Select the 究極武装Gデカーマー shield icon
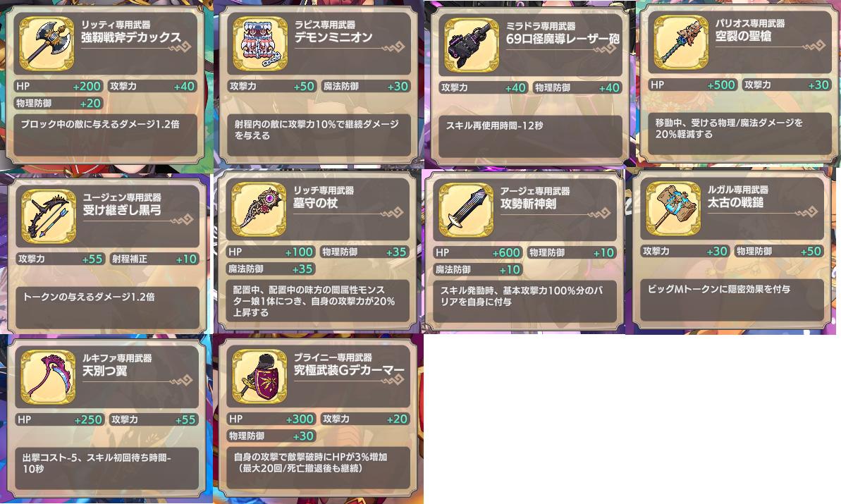This screenshot has width=841, height=504. (259, 376)
